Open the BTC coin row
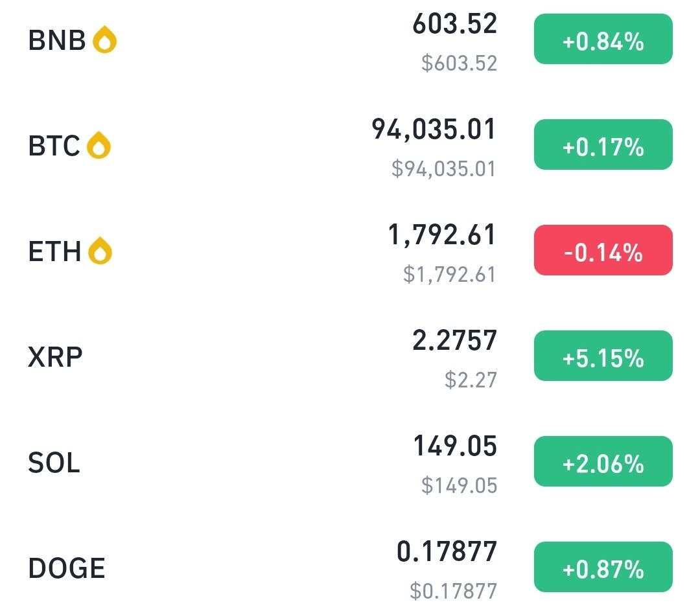Screen dimensions: 700x609 click(x=350, y=145)
